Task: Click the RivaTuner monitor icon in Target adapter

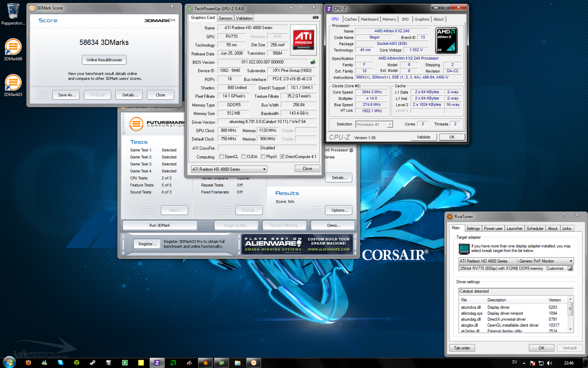Action: [x=464, y=249]
